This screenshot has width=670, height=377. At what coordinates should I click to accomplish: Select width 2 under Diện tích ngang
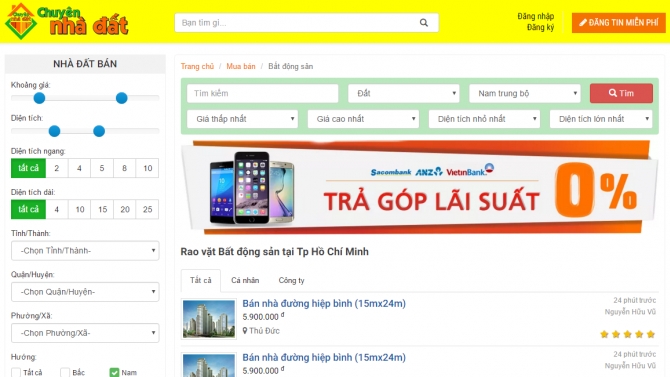tap(57, 168)
